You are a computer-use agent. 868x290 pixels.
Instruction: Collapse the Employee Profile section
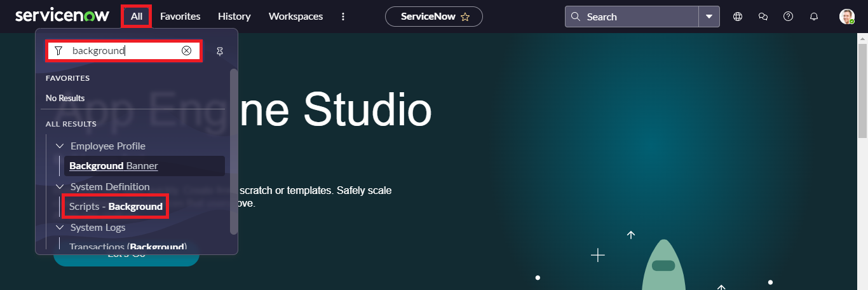pos(60,146)
